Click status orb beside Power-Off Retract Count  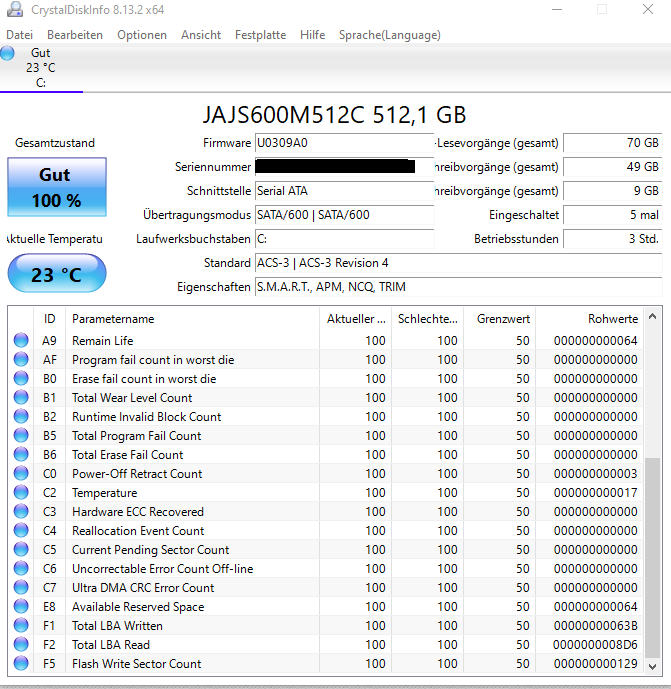[21, 473]
